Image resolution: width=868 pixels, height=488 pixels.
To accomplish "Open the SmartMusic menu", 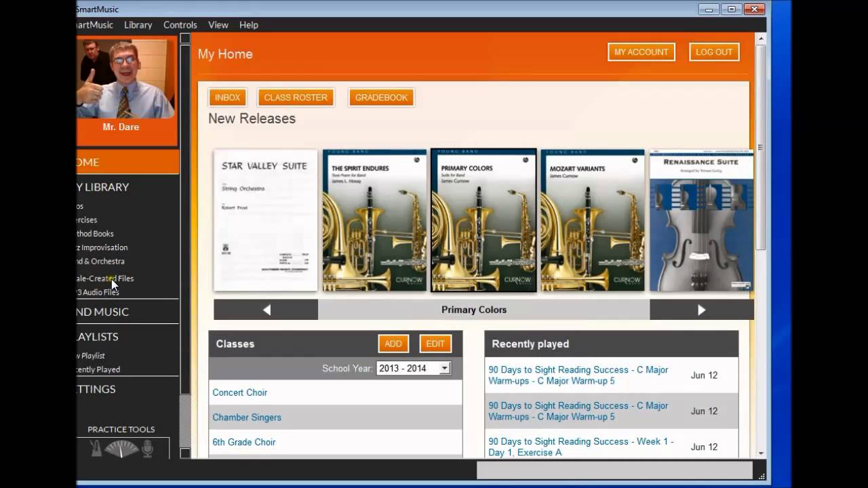I will [95, 24].
